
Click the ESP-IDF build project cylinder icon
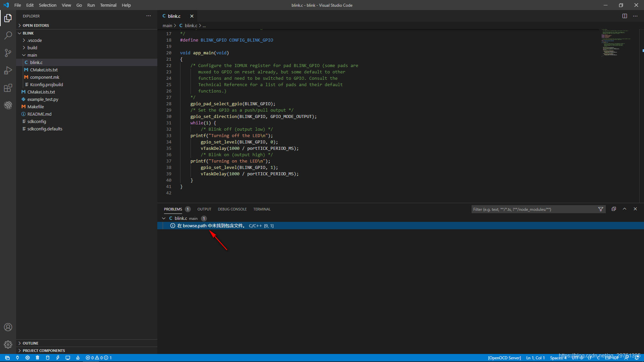(x=48, y=358)
